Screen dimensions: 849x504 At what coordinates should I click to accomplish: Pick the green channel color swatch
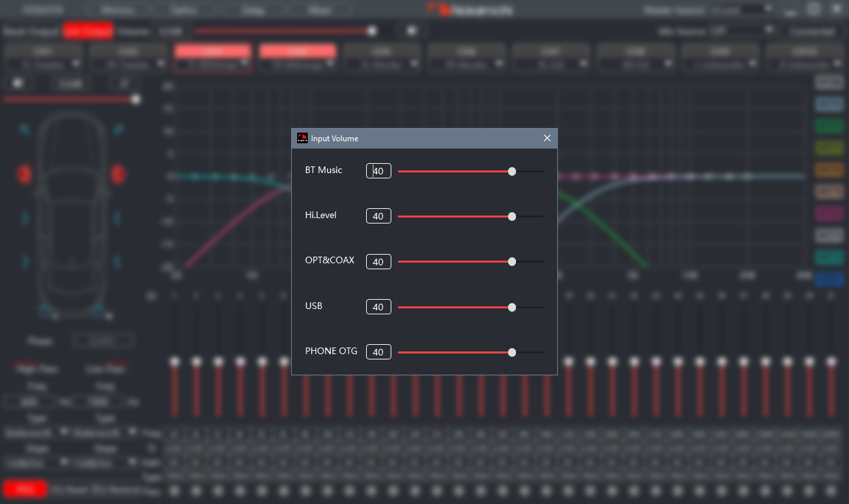(x=828, y=125)
